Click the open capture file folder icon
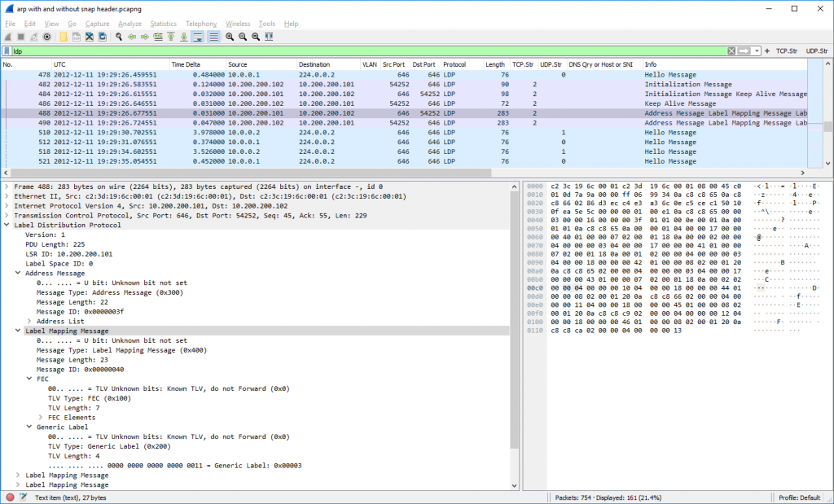 (64, 37)
